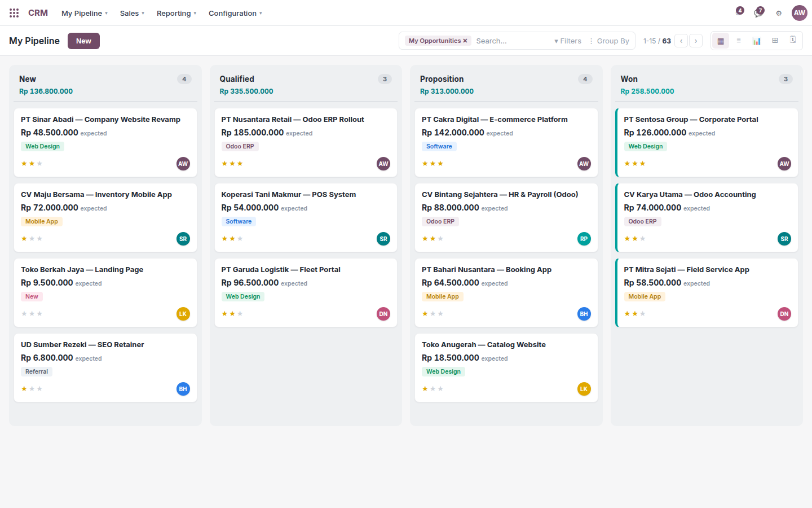The height and width of the screenshot is (508, 812).
Task: Click the LK avatar on Toko Berkah Jaya card
Action: click(x=183, y=314)
